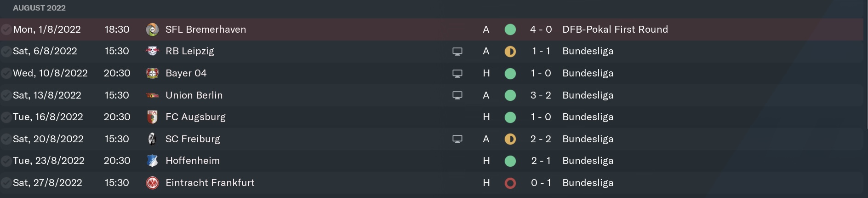This screenshot has width=868, height=198.
Task: Select the SC Freiburg club logo
Action: 152,139
